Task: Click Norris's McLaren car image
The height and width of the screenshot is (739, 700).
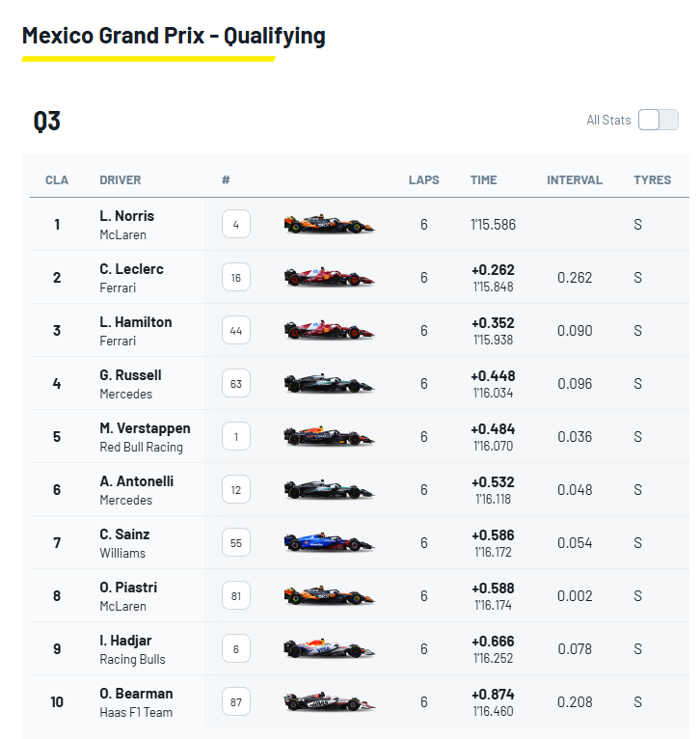Action: (329, 225)
